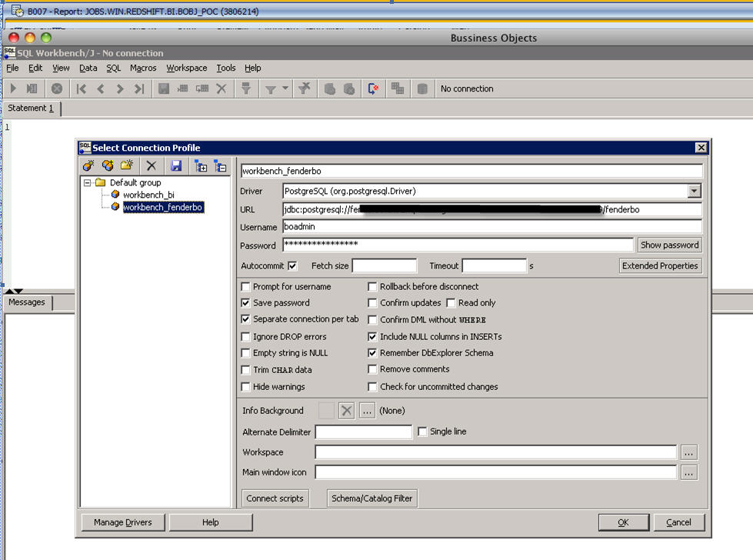Click the insert row toolbar icon
Image resolution: width=753 pixels, height=560 pixels.
click(x=182, y=88)
